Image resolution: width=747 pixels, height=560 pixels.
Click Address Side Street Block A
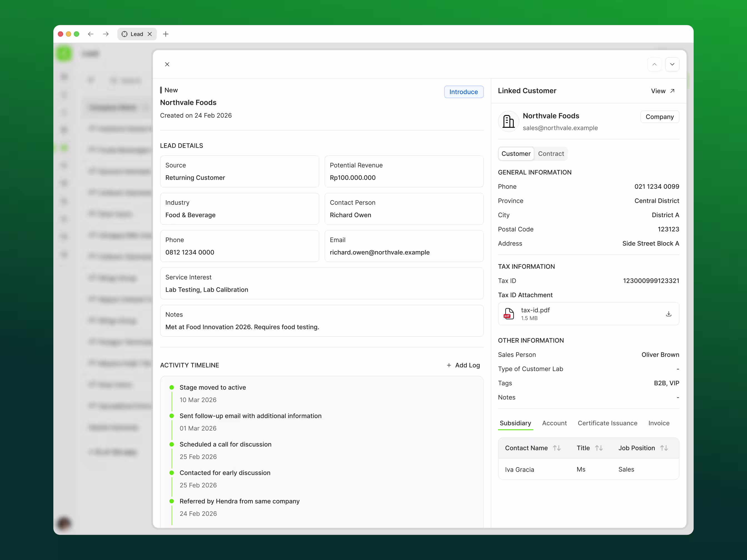click(650, 243)
